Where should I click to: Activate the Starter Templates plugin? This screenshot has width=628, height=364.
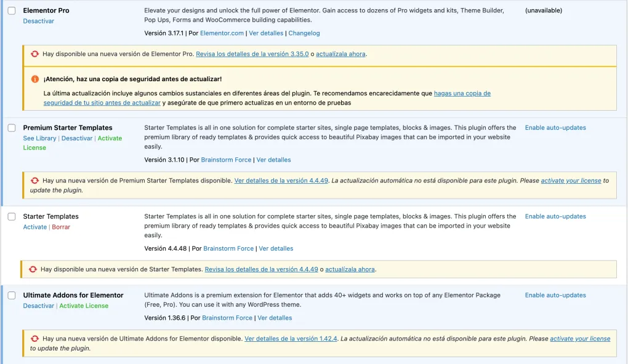pos(34,226)
